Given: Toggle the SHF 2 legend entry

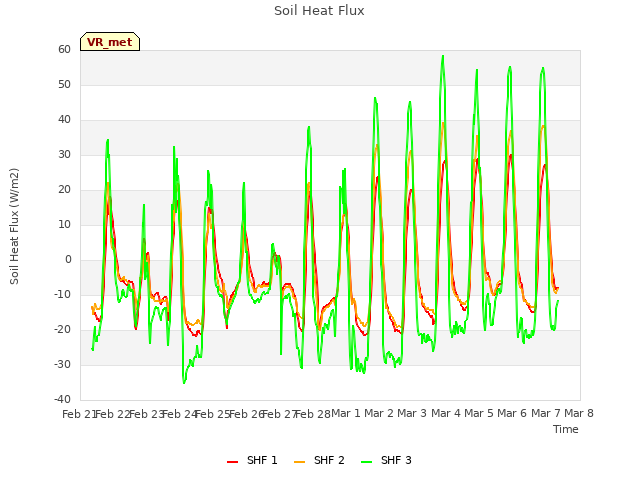Looking at the screenshot, I should 319,460.
